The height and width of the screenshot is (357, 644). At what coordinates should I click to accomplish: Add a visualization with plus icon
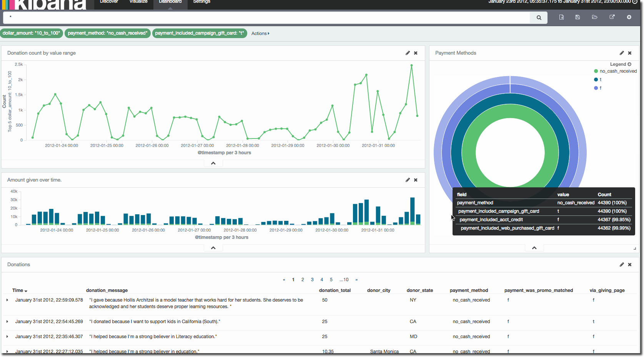(629, 17)
